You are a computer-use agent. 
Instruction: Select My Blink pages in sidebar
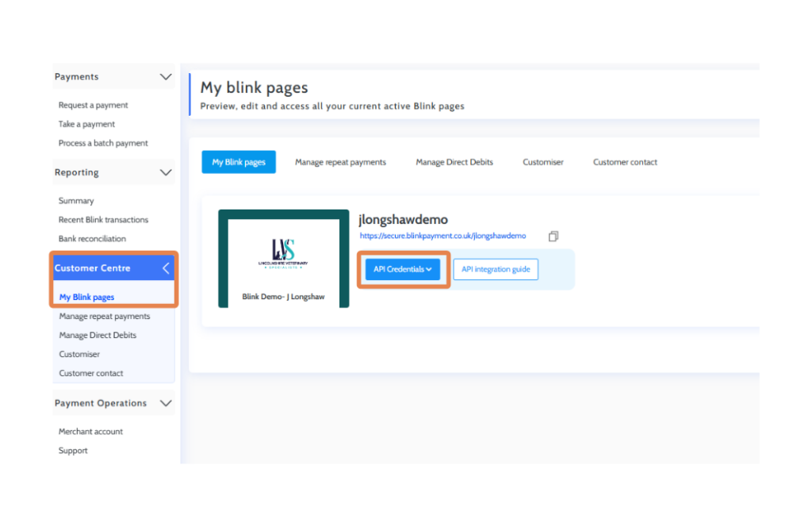86,297
